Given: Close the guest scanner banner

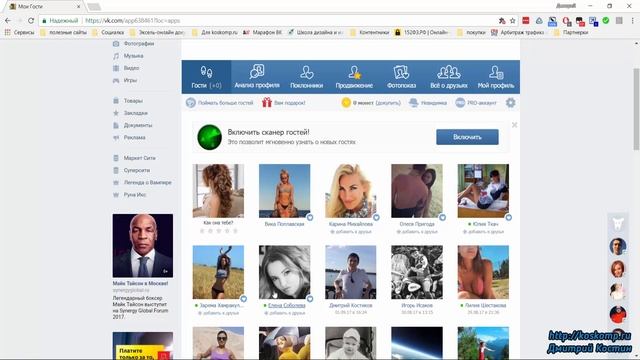Looking at the screenshot, I should (x=514, y=125).
